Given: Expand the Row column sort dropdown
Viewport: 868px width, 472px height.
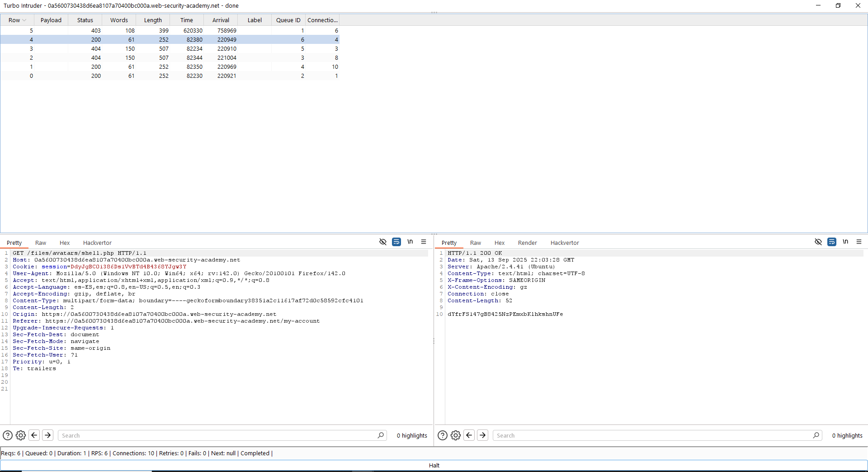Looking at the screenshot, I should point(24,20).
